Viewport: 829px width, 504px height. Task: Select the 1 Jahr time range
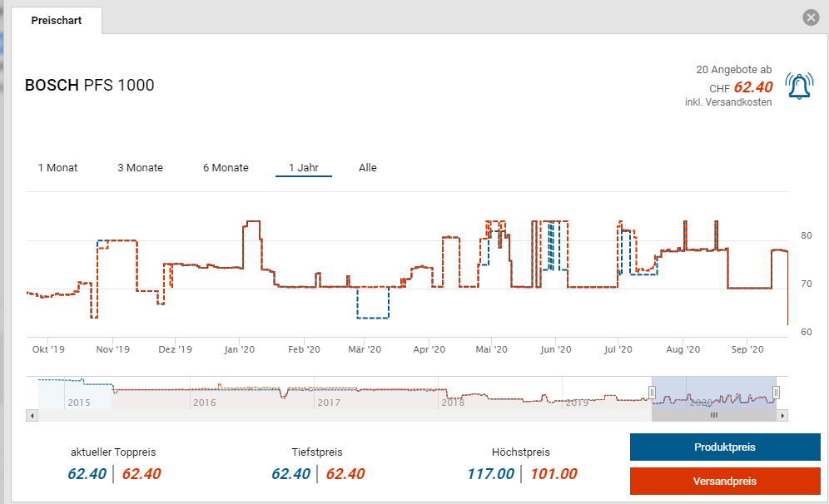(x=304, y=168)
